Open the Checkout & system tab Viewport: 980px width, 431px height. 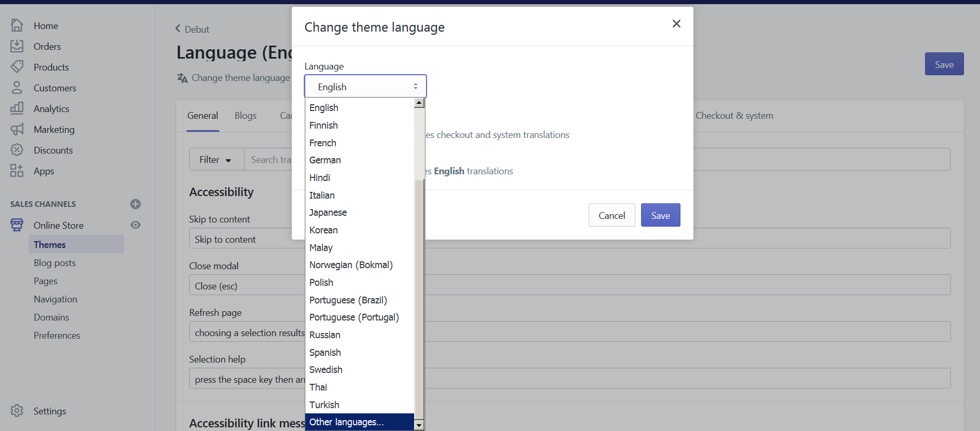coord(734,116)
